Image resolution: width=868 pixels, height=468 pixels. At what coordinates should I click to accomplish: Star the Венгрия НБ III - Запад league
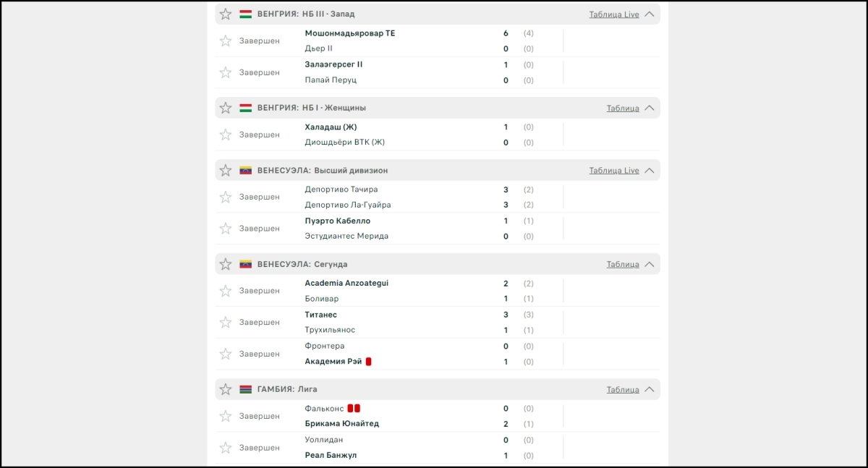pyautogui.click(x=226, y=14)
